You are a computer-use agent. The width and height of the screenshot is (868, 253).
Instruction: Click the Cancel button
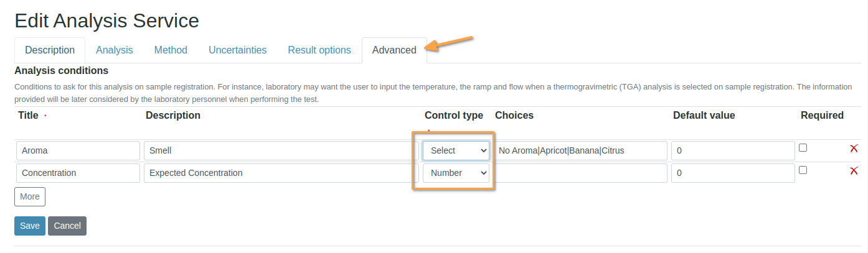coord(67,226)
